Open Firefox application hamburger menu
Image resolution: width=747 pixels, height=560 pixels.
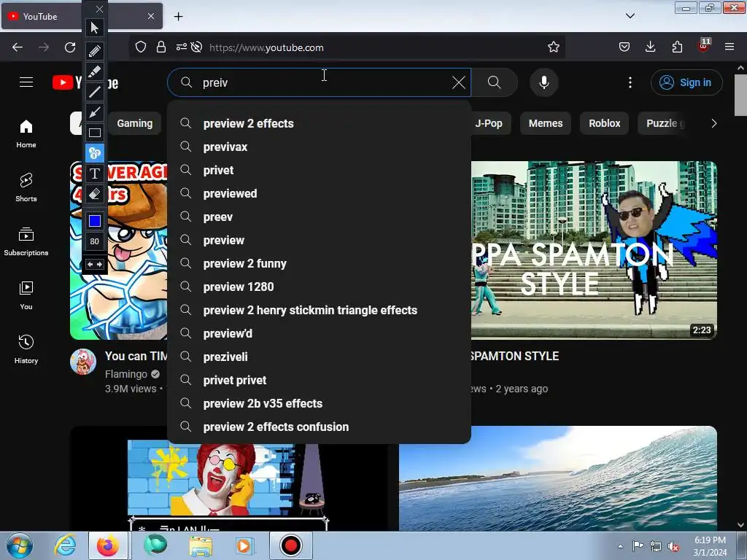729,47
